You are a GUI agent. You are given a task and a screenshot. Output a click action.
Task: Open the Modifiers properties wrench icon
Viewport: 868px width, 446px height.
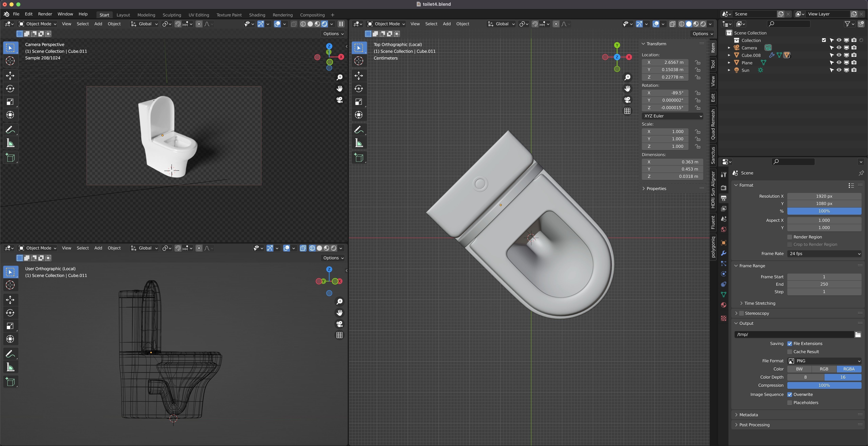(723, 253)
